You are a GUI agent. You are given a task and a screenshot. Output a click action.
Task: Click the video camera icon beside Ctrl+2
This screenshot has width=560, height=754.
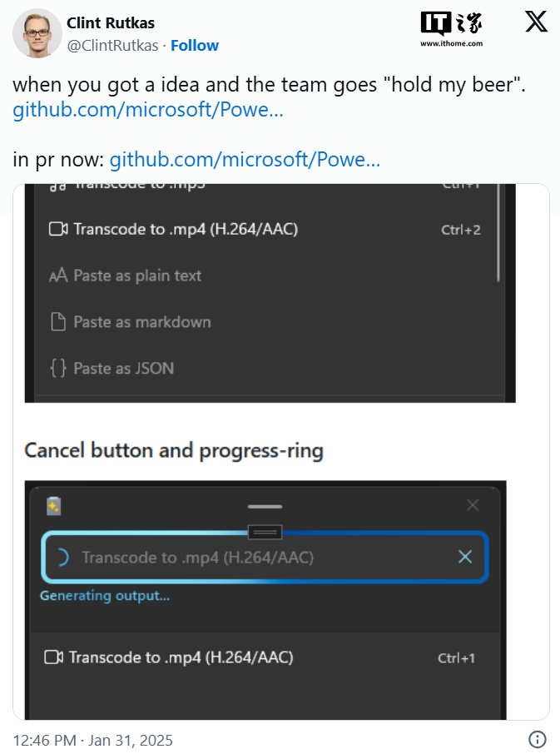(x=58, y=229)
